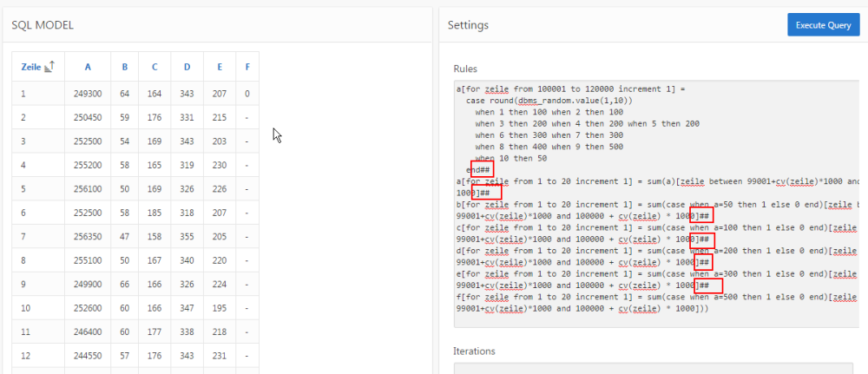Click the Settings panel title
The width and height of the screenshot is (868, 374).
point(469,25)
